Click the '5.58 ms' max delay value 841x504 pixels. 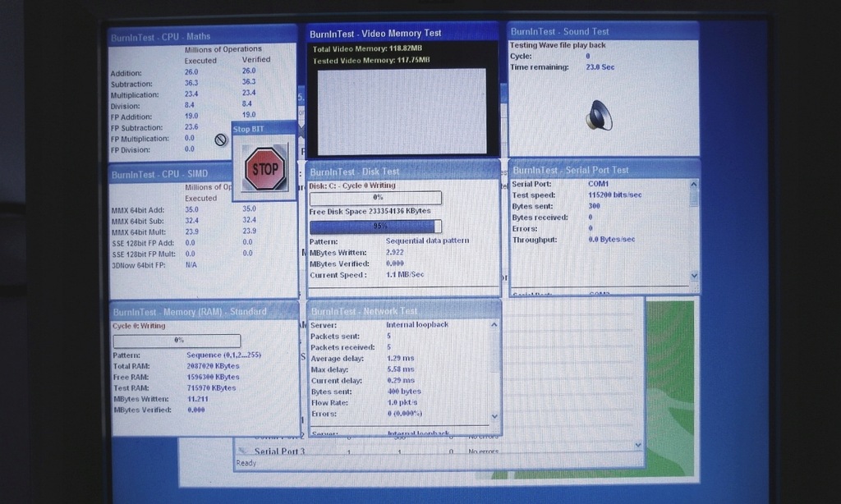[400, 369]
